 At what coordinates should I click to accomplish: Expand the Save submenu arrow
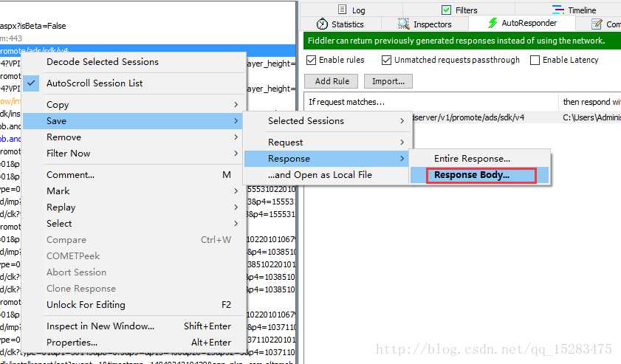(x=236, y=121)
